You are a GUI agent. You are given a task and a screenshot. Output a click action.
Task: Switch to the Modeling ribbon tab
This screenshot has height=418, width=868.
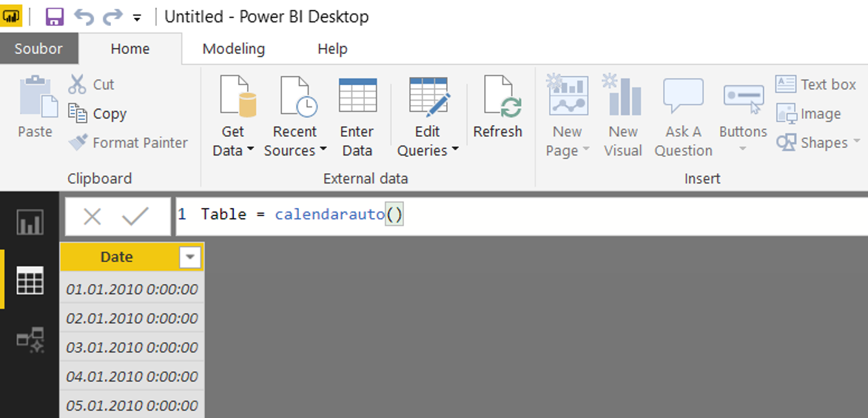[x=234, y=49]
